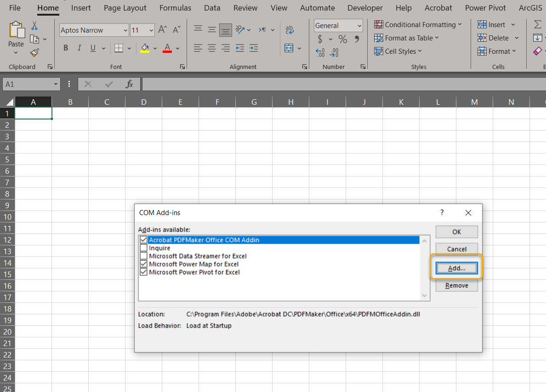Click OK to confirm add-in changes

click(x=456, y=232)
